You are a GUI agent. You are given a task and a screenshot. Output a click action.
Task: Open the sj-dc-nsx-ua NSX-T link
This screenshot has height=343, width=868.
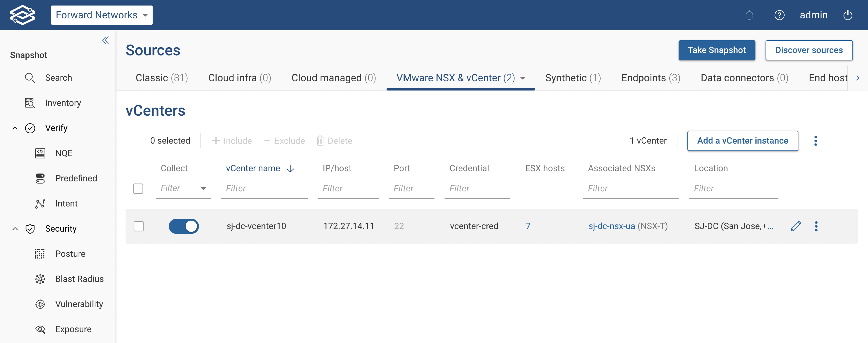pyautogui.click(x=611, y=226)
